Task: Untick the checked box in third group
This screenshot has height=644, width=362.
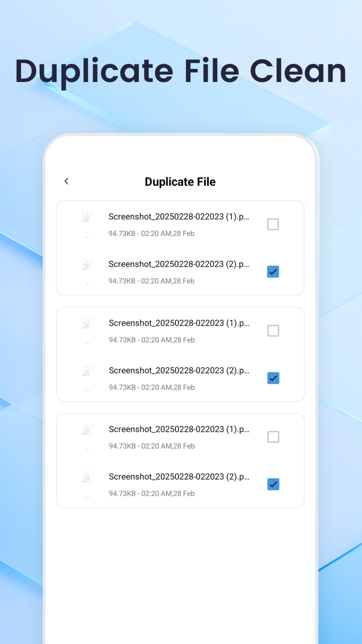Action: point(273,484)
